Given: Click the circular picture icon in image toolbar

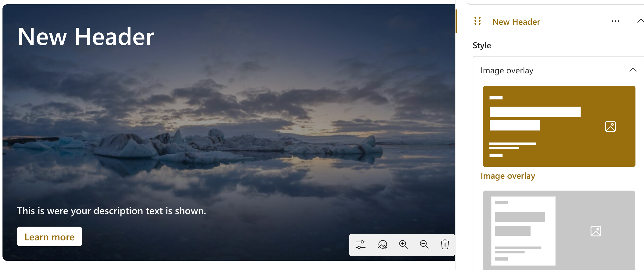Looking at the screenshot, I should [x=382, y=245].
